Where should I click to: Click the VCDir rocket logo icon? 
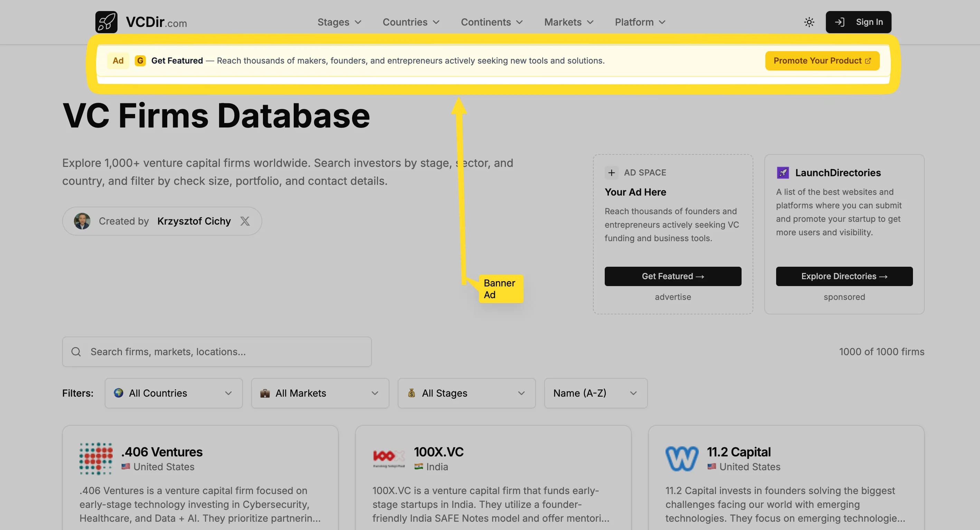(x=106, y=22)
